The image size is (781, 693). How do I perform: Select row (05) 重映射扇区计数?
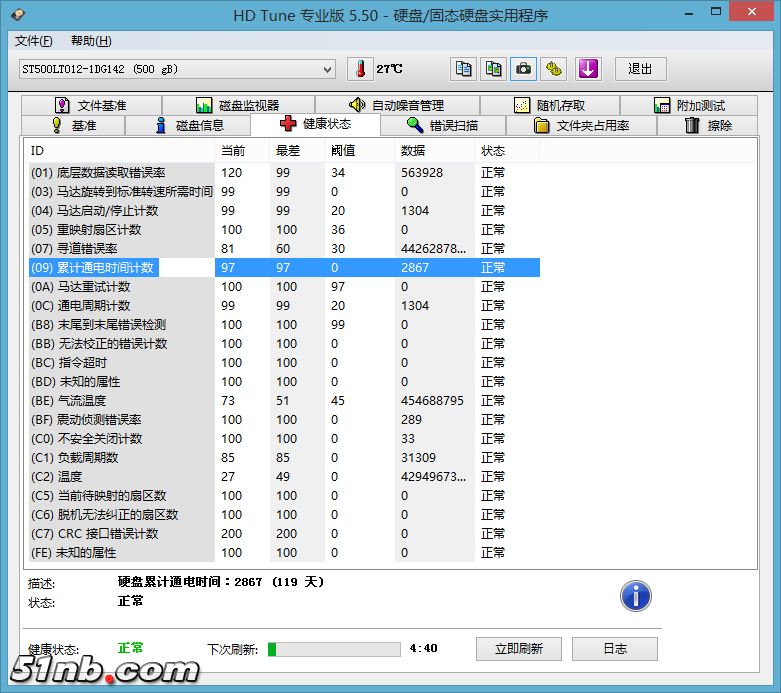tap(284, 229)
